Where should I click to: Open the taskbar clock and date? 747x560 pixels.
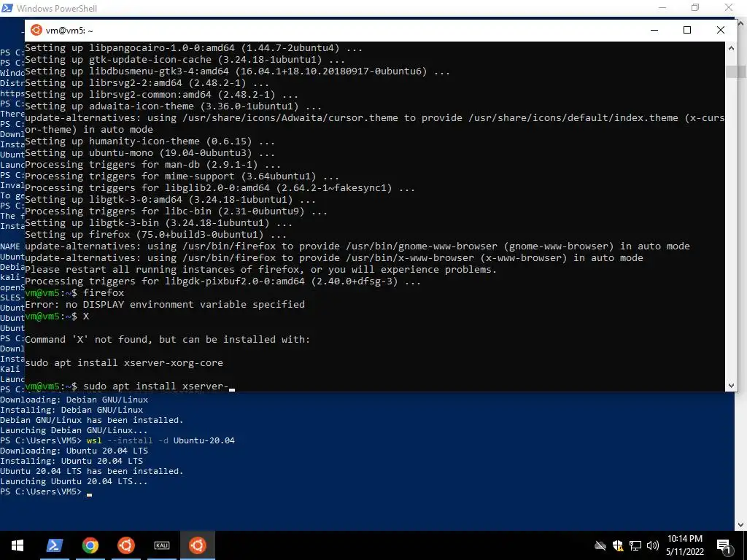[x=685, y=545]
